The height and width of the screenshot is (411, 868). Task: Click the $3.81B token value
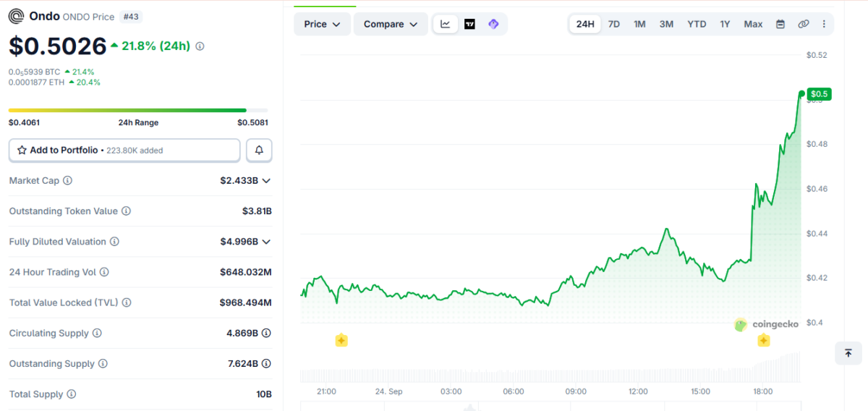pyautogui.click(x=257, y=211)
